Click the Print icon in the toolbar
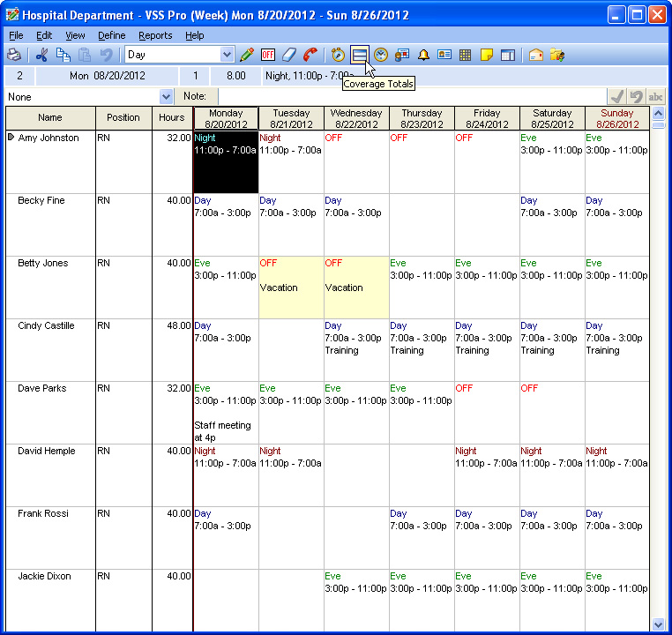The image size is (672, 635). [x=14, y=55]
